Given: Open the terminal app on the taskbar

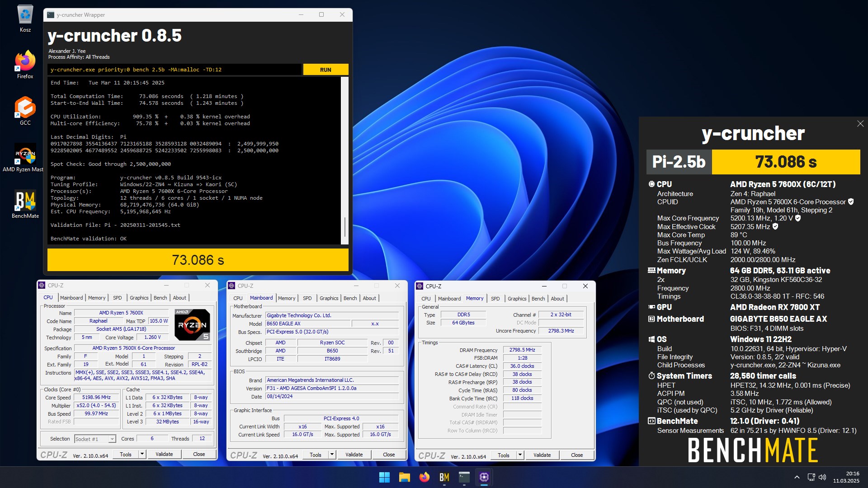Looking at the screenshot, I should (464, 477).
